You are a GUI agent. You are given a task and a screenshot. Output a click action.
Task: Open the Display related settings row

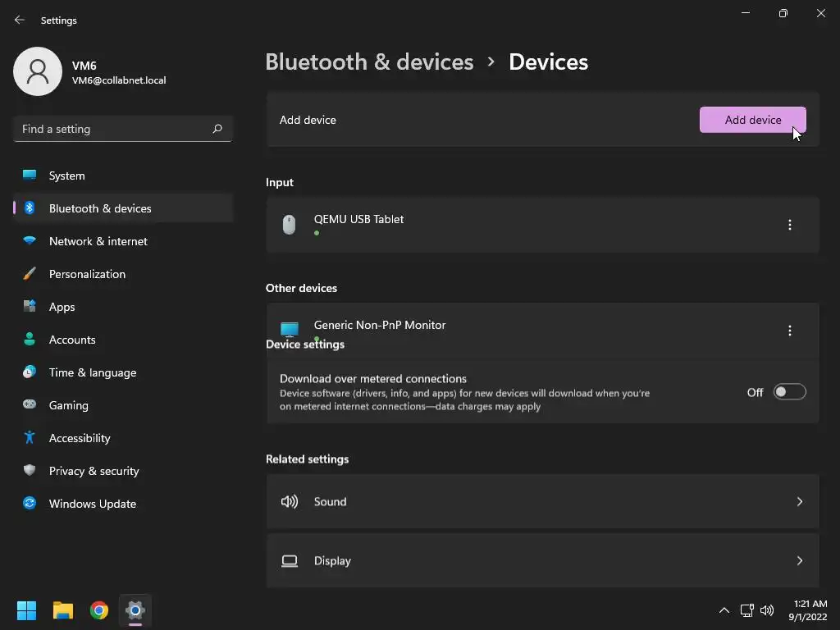542,561
